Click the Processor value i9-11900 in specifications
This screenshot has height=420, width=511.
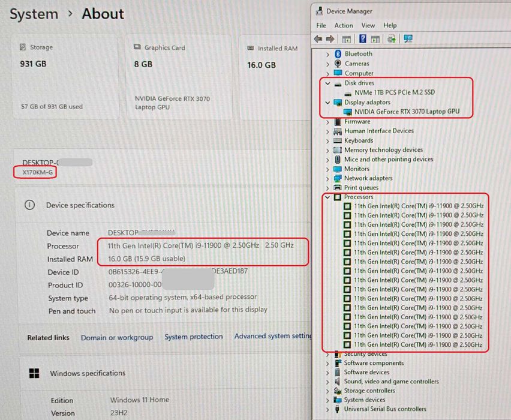[201, 245]
